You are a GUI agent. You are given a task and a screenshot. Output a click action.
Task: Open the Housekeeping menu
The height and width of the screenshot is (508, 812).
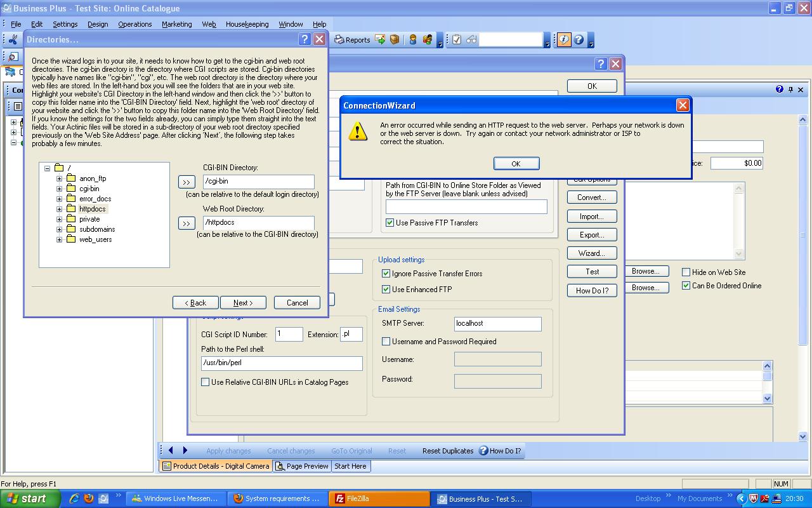pos(247,24)
